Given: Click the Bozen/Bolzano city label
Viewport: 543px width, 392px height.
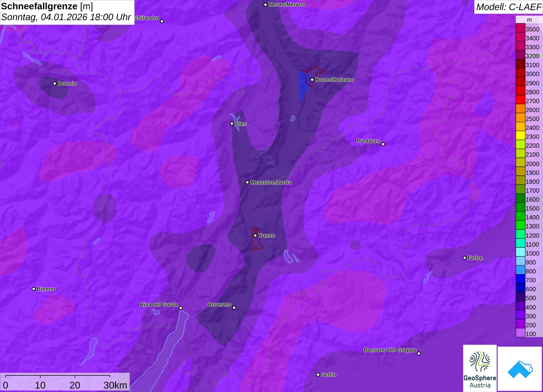Looking at the screenshot, I should 335,79.
